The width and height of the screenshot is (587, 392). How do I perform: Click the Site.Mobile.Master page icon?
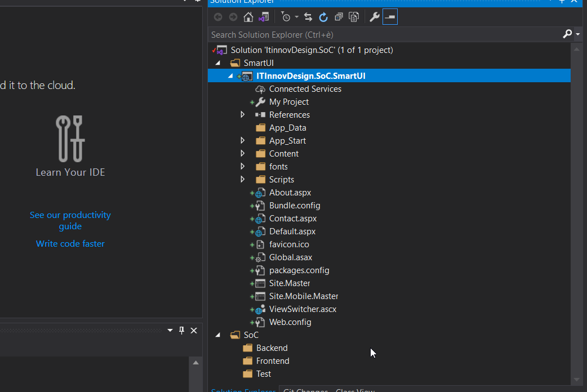pos(260,296)
